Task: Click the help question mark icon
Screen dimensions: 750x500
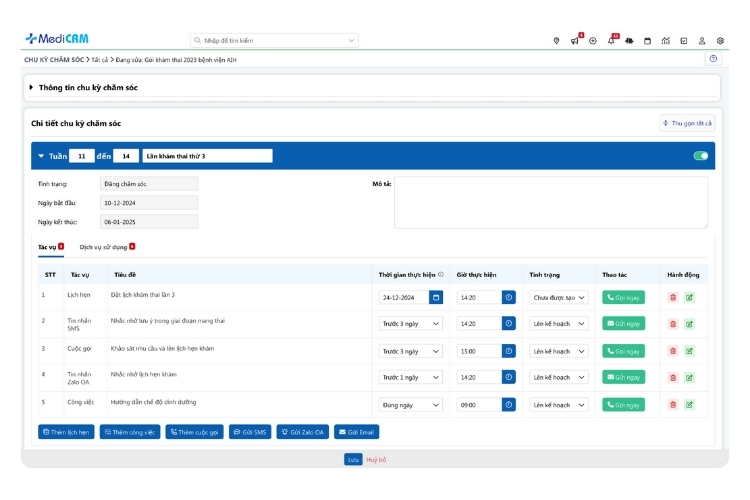Action: coord(713,59)
